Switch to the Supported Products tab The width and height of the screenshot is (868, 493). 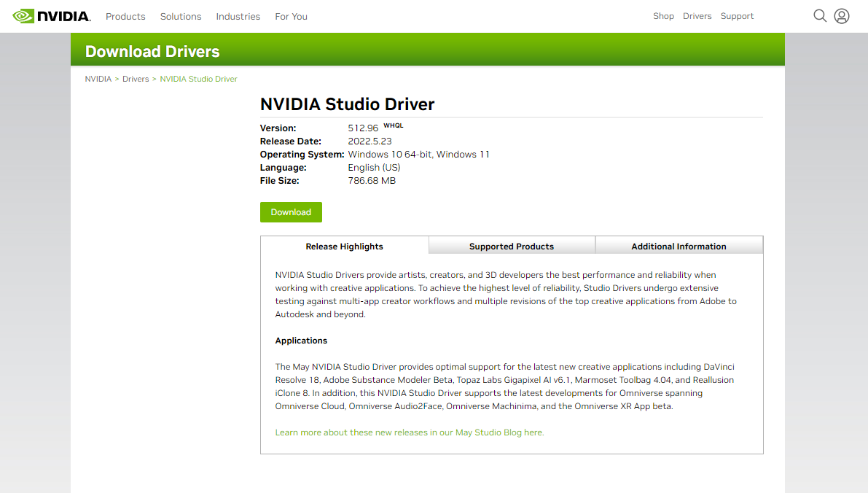tap(512, 246)
